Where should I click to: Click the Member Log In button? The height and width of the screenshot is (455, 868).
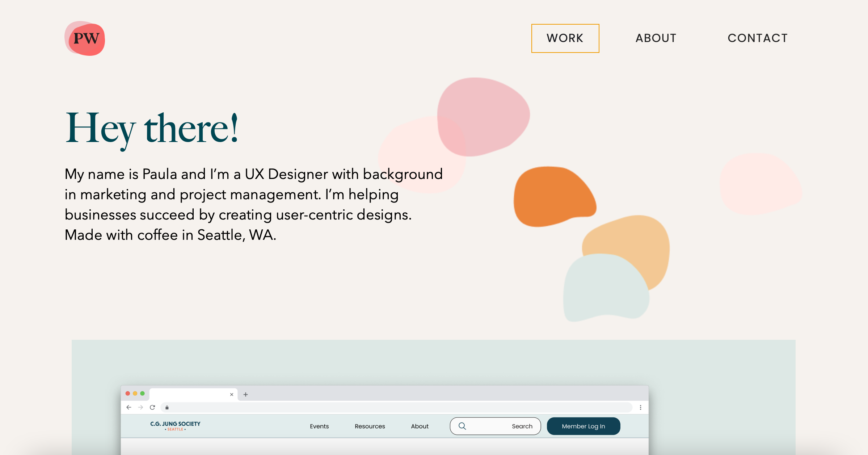(583, 426)
